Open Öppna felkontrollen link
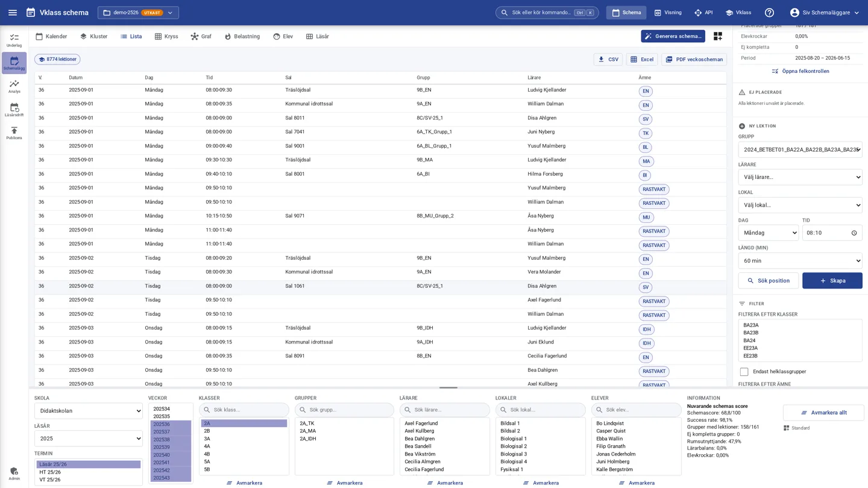 point(800,71)
